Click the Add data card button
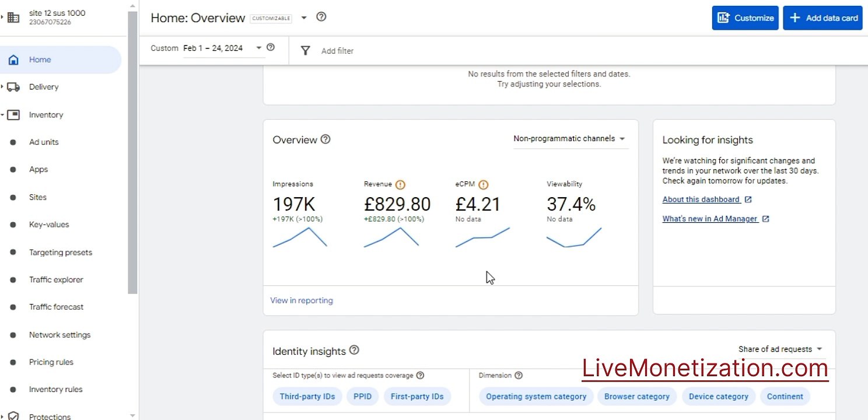 tap(822, 18)
